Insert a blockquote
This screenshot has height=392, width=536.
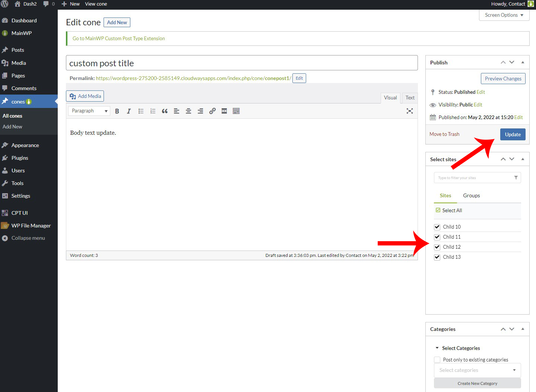pos(165,111)
